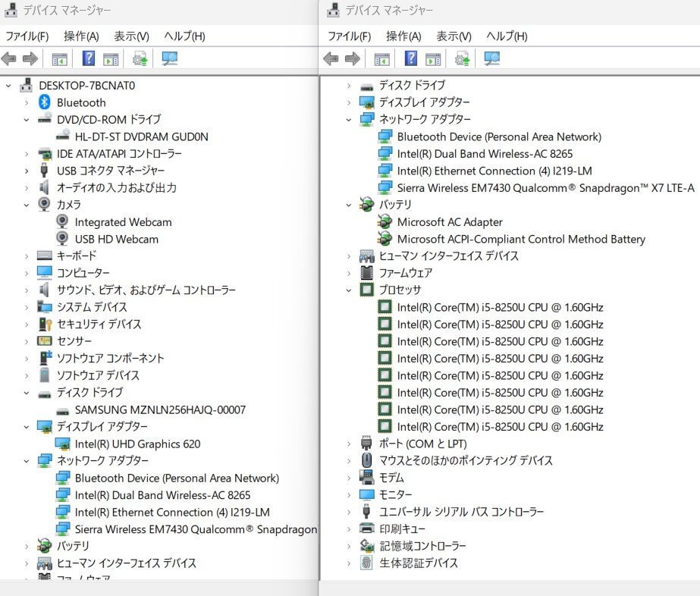
Task: Click IDE ATA/ATAPI コントローラー category
Action: [x=119, y=154]
